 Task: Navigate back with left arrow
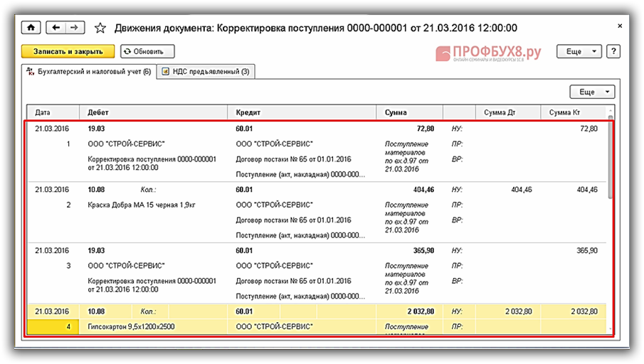coord(56,28)
